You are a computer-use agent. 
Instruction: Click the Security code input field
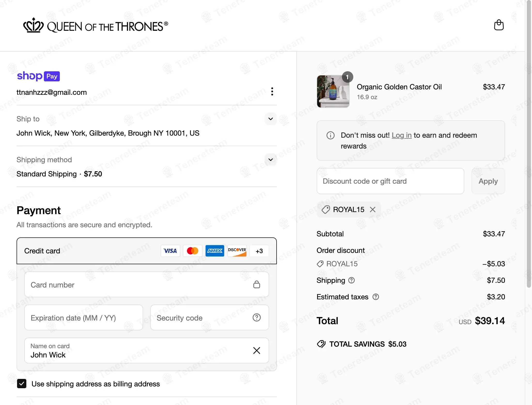point(201,318)
